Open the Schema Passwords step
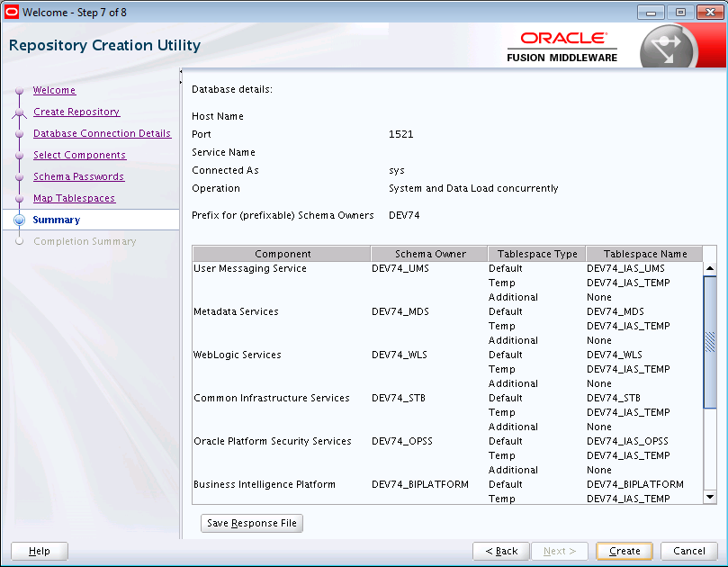The height and width of the screenshot is (567, 728). (78, 177)
